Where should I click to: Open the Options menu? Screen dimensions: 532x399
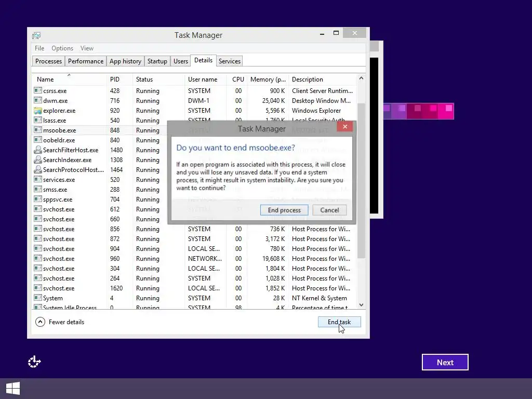click(62, 48)
